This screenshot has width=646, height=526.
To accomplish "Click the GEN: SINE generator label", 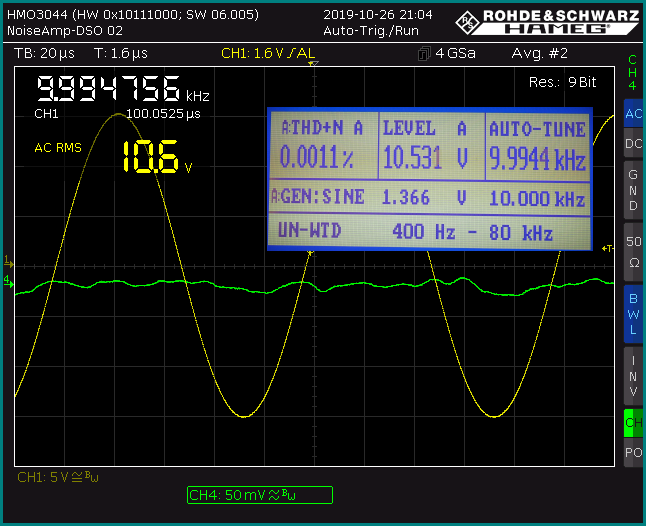I will pyautogui.click(x=318, y=196).
